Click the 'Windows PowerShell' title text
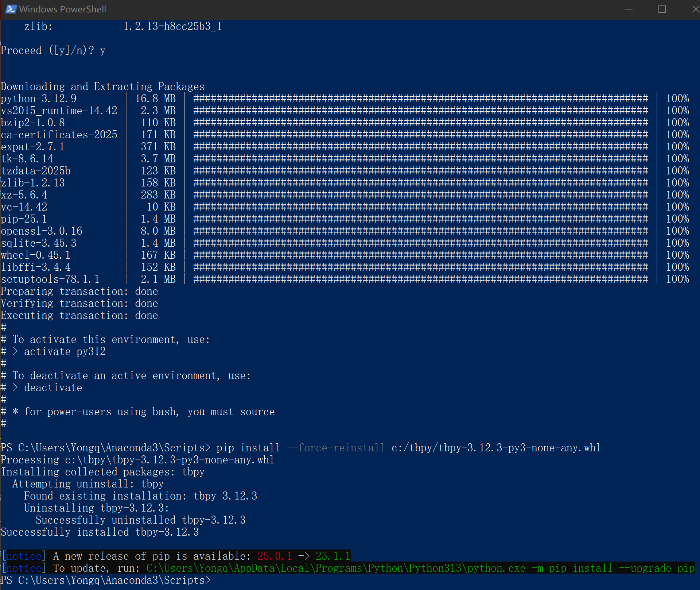Screen dimensions: 700x590 (x=62, y=9)
